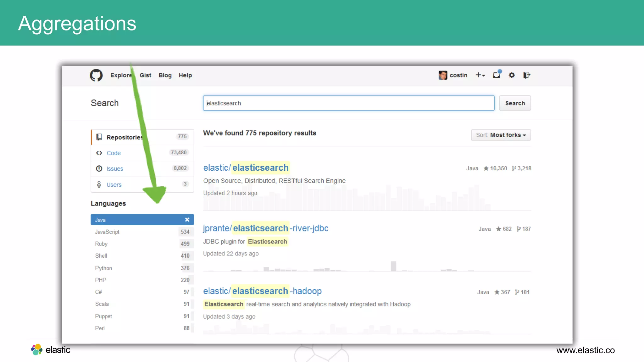Screen dimensions: 644x362
Task: Click the Users person icon
Action: pyautogui.click(x=99, y=185)
